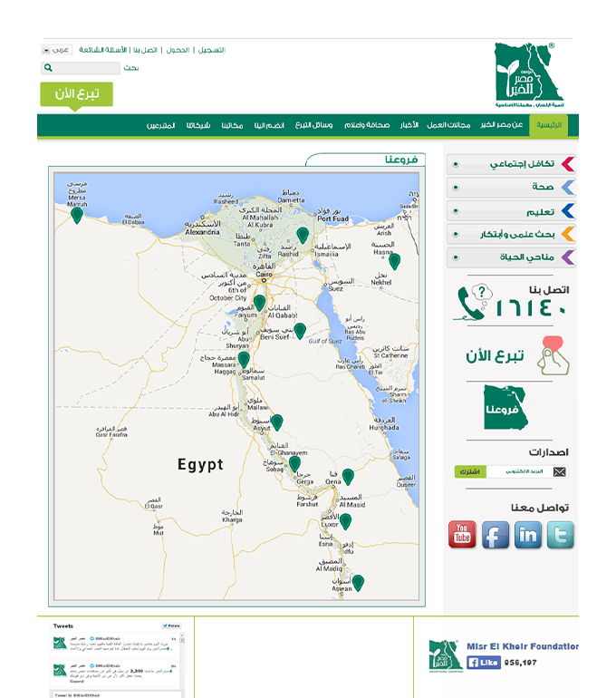
Task: Click the map pin near Hasna in Sinai
Action: 394,261
